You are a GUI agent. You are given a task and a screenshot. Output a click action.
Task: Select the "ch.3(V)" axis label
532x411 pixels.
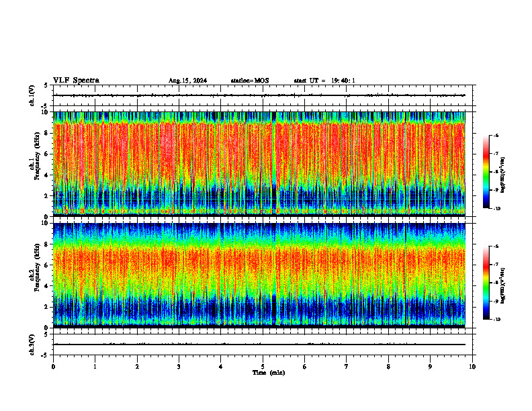(32, 345)
